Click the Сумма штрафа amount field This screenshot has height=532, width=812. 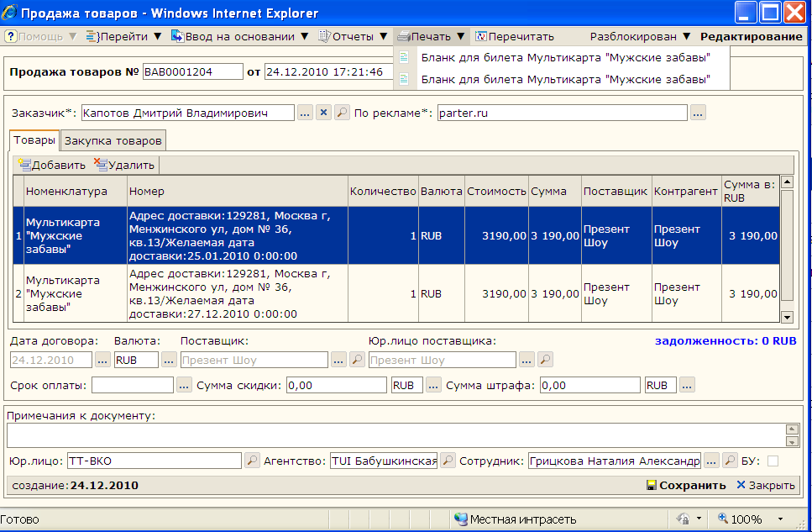click(x=590, y=385)
